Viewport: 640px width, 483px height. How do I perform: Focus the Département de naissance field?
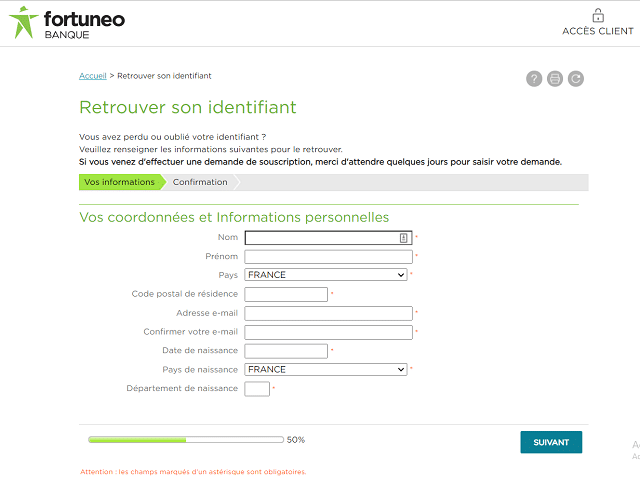[x=257, y=389]
